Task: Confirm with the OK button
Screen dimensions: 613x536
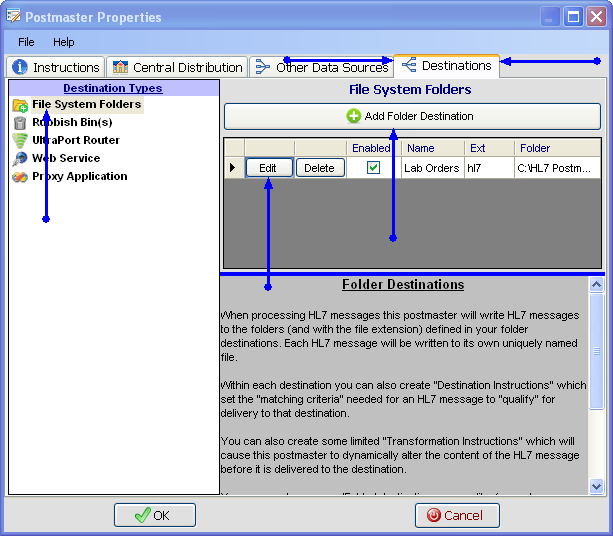Action: click(154, 515)
